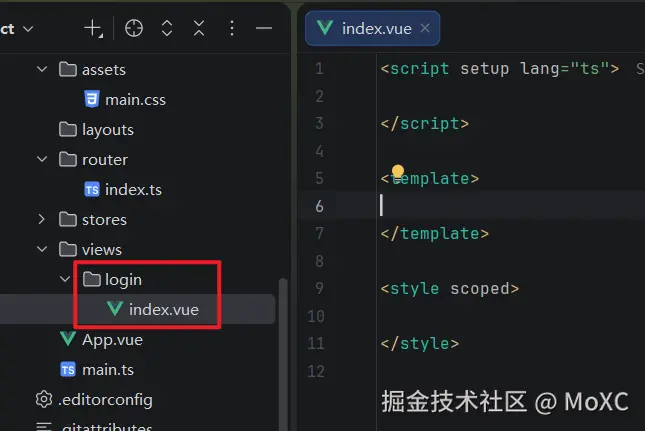645x431 pixels.
Task: Collapse the login folder chevron
Action: [65, 279]
